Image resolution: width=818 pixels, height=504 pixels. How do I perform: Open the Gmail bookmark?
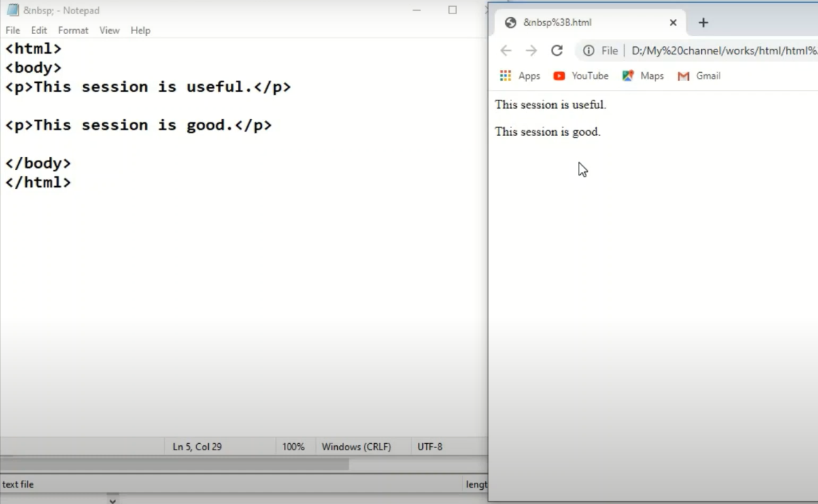point(698,76)
